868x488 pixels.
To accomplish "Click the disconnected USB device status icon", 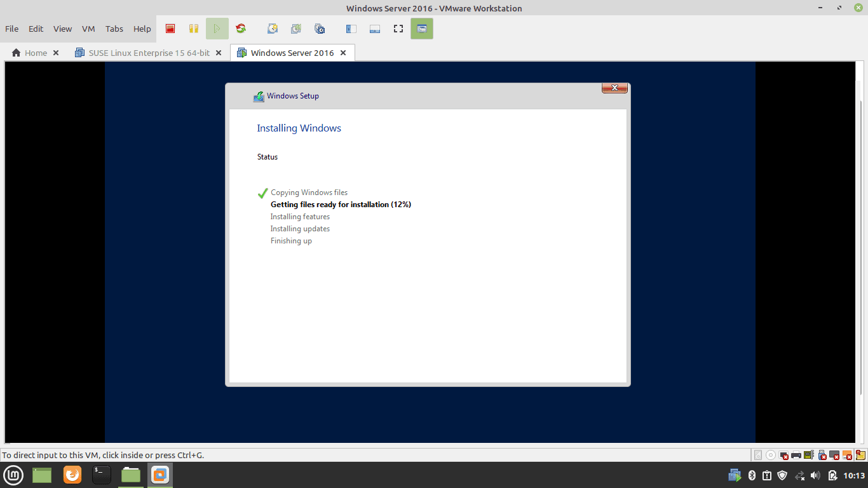I will tap(822, 455).
